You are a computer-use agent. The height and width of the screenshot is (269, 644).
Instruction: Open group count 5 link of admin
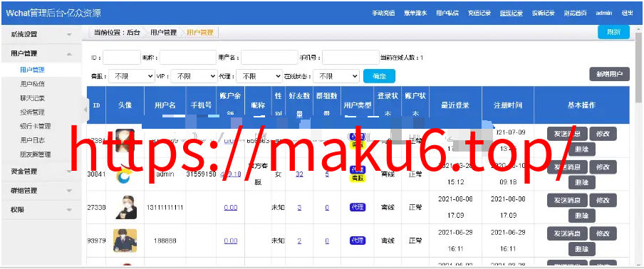327,174
